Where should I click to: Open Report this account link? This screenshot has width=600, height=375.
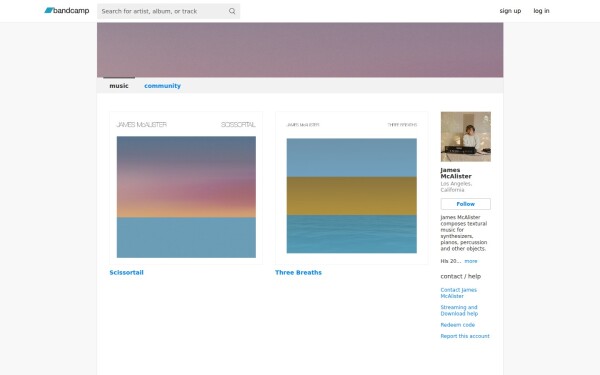465,336
